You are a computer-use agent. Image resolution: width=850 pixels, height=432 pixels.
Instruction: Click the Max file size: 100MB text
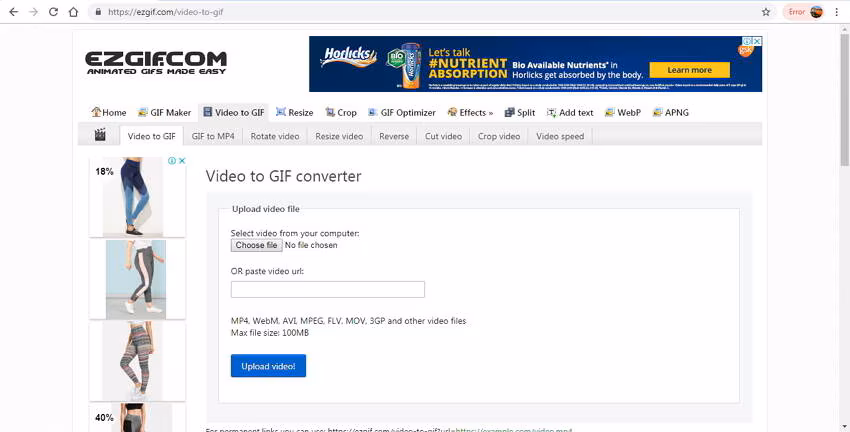(270, 333)
